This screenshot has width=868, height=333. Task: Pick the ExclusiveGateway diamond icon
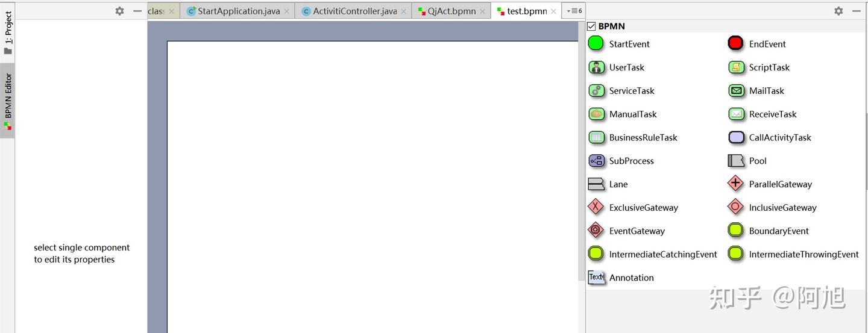pyautogui.click(x=596, y=207)
